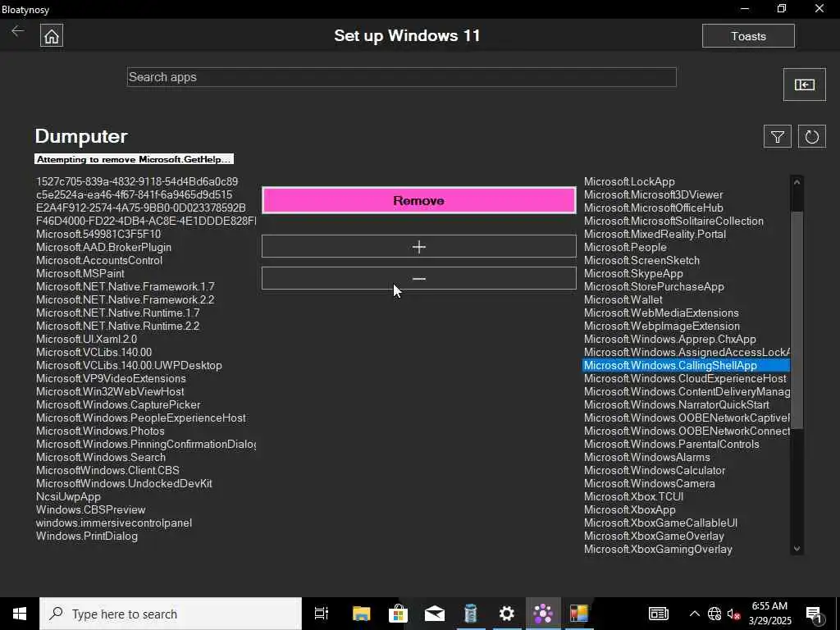Click the network globe tray icon
840x630 pixels.
pyautogui.click(x=714, y=614)
